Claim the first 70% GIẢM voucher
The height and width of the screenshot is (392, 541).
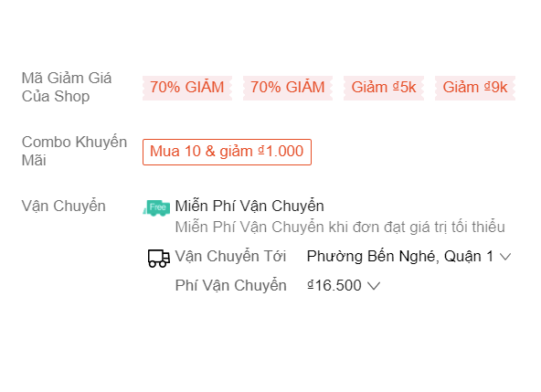tap(187, 88)
